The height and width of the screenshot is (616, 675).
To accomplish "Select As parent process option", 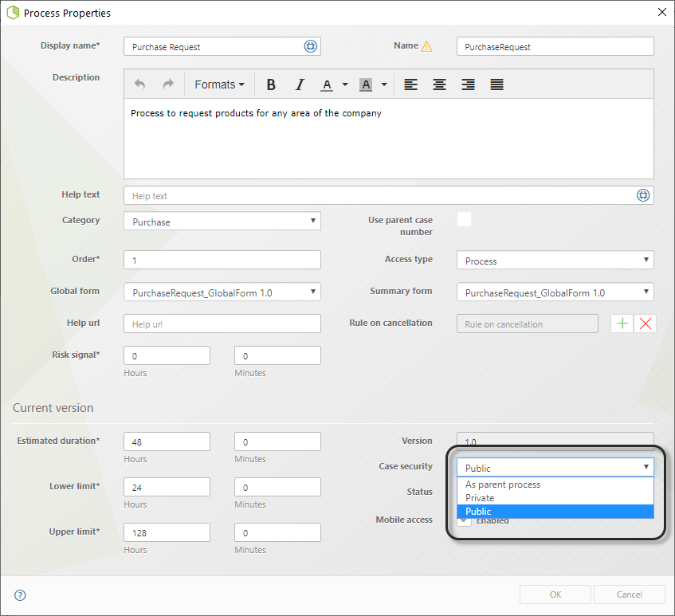I will (x=555, y=485).
